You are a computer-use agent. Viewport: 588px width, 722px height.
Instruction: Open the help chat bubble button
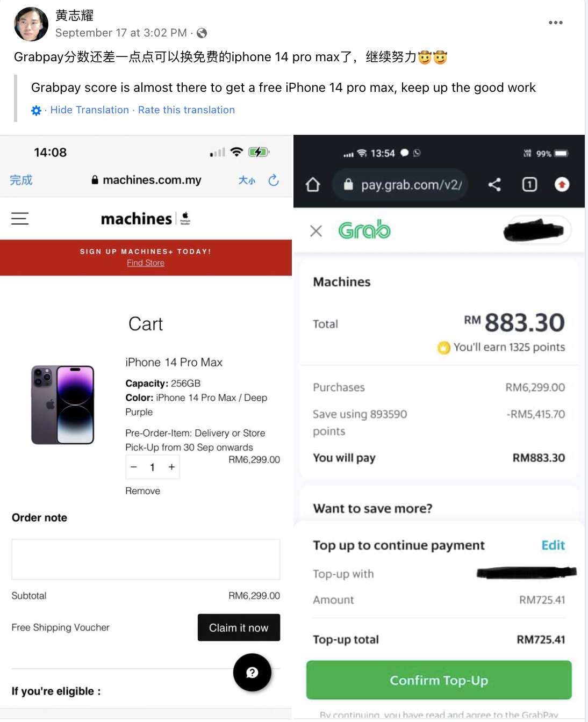[x=252, y=672]
